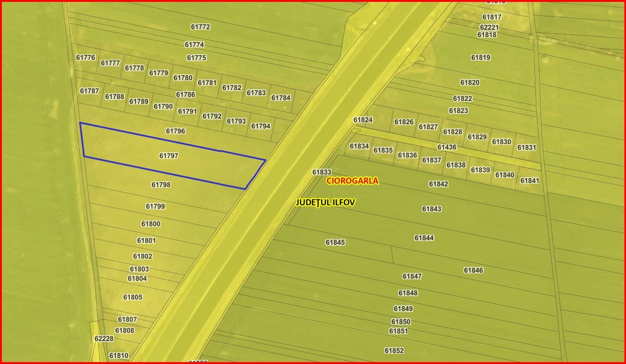Choose parcel 61774 on the map

[194, 45]
